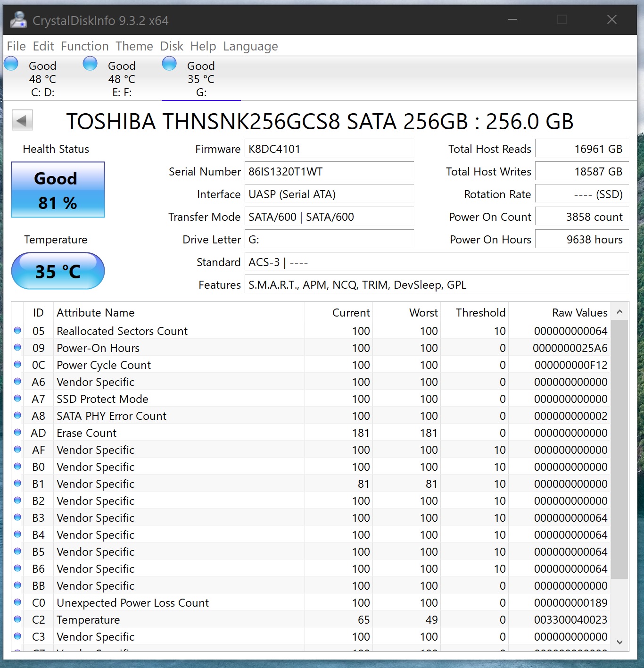Click the Transfer Mode field SATA/600

pyautogui.click(x=329, y=217)
